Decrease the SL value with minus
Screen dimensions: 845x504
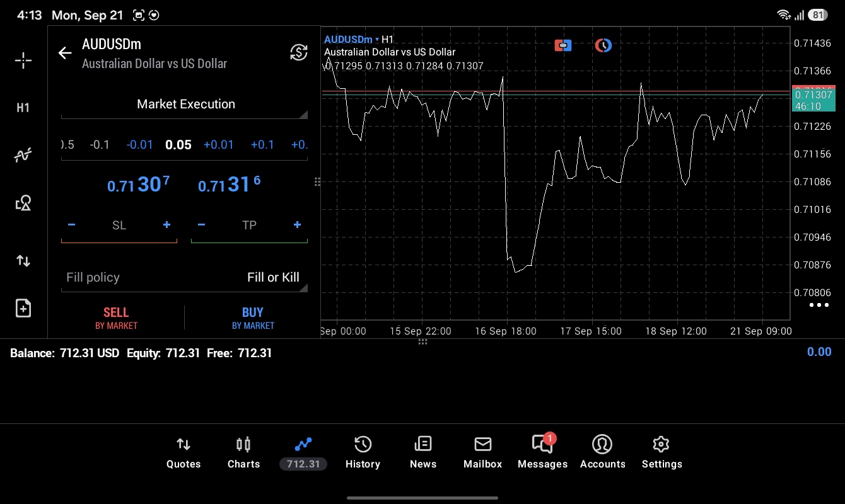coord(72,225)
